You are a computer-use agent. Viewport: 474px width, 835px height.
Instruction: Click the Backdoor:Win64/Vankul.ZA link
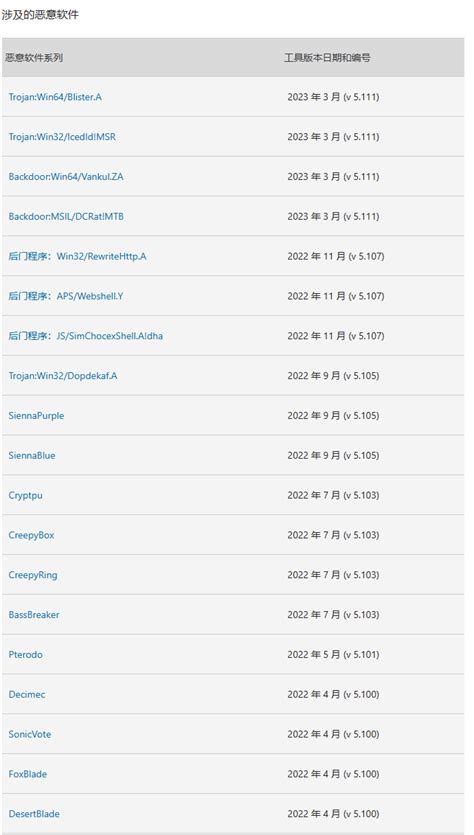tap(66, 176)
